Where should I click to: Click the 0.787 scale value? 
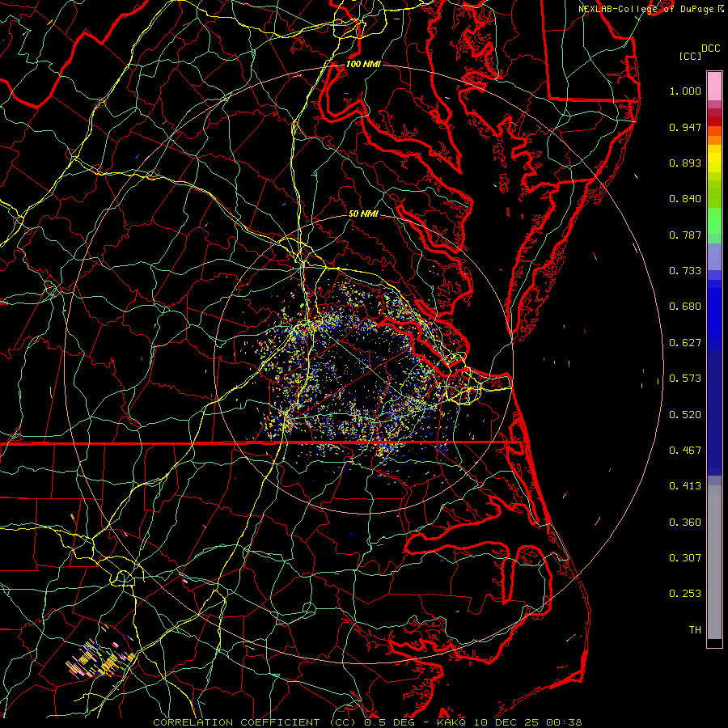pos(685,235)
